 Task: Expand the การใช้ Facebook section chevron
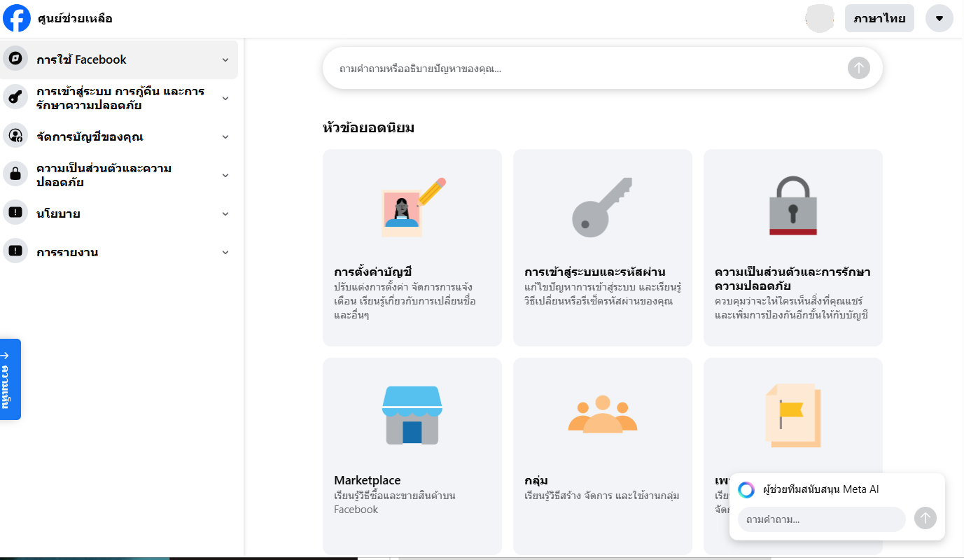coord(225,59)
